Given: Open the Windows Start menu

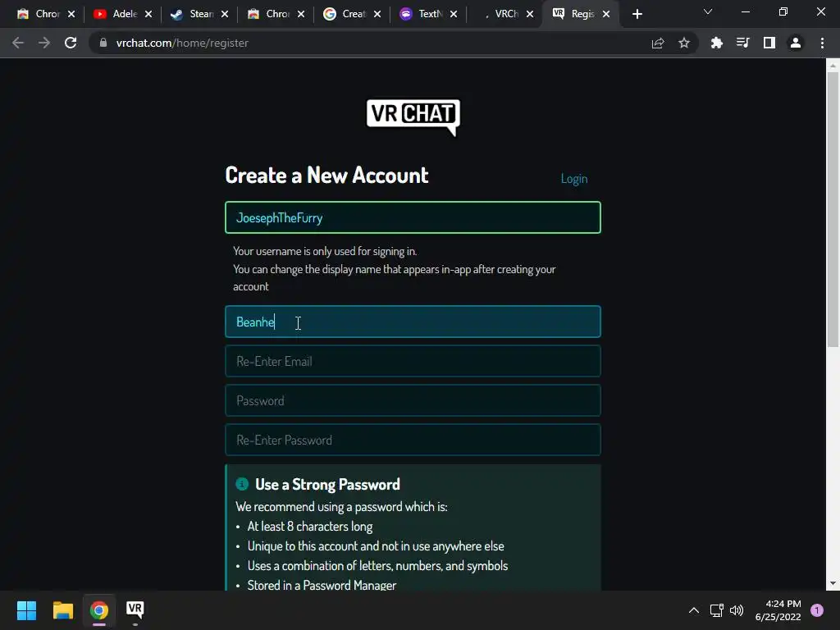Looking at the screenshot, I should (26, 610).
